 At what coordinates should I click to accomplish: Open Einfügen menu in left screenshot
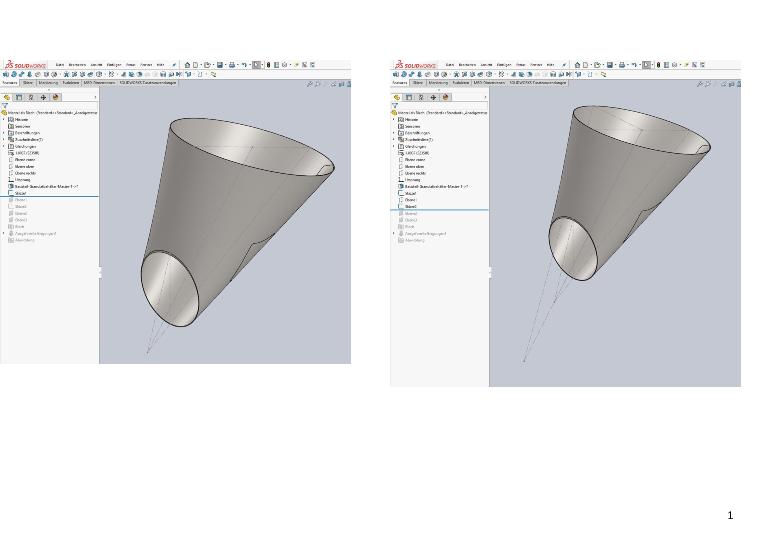114,65
